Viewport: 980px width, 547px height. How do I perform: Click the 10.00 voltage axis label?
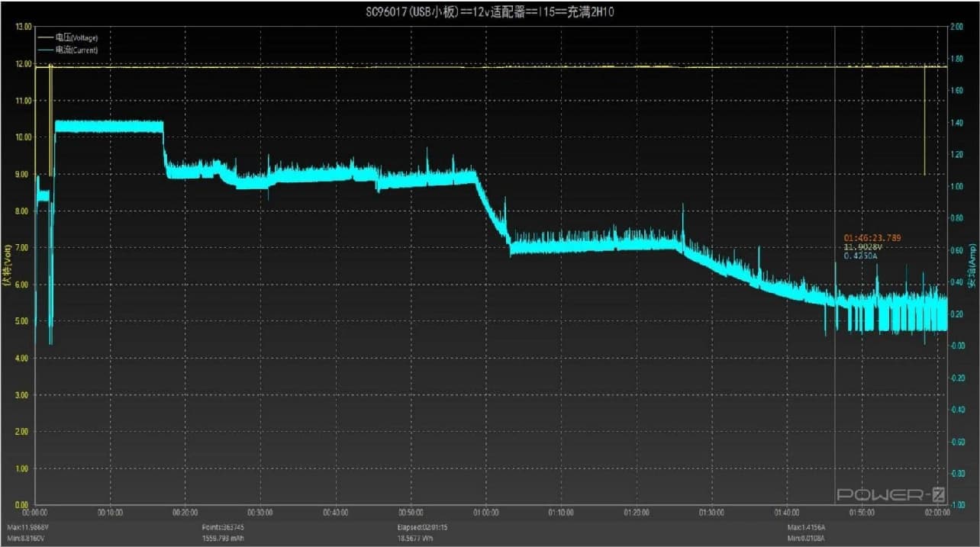pos(23,137)
